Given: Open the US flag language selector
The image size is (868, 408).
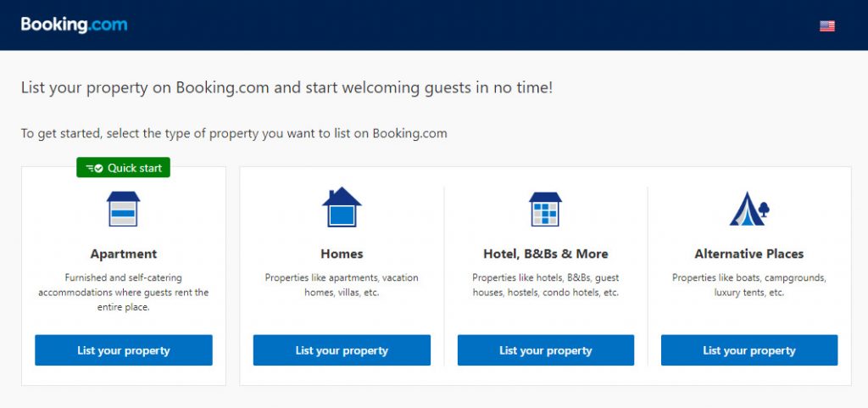Looking at the screenshot, I should click(x=826, y=26).
